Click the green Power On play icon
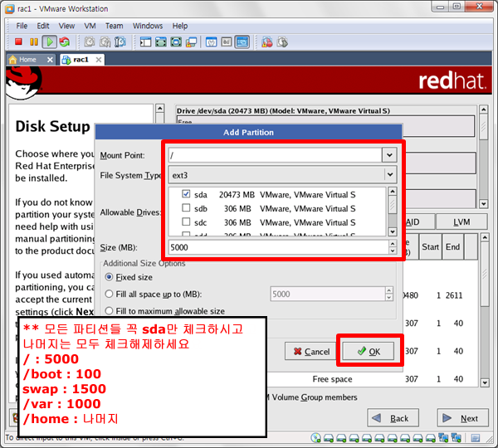This screenshot has width=498, height=448. (50, 41)
